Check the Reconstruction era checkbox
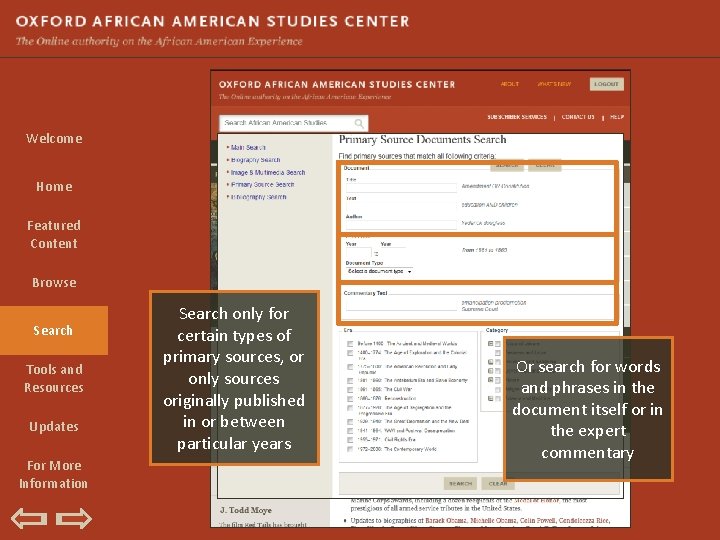The width and height of the screenshot is (720, 540). tap(350, 399)
